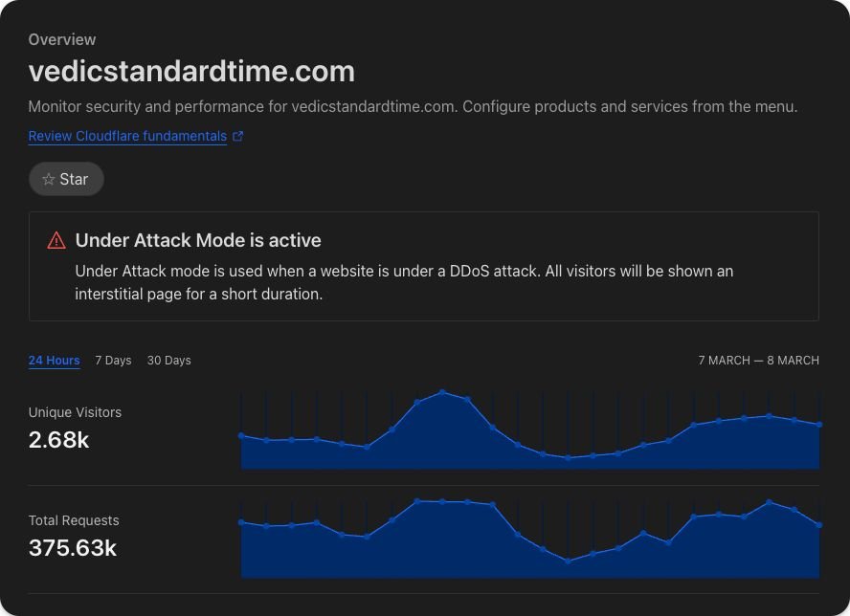The height and width of the screenshot is (616, 850).
Task: Click the lowest point on Total Requests chart
Action: pos(568,561)
